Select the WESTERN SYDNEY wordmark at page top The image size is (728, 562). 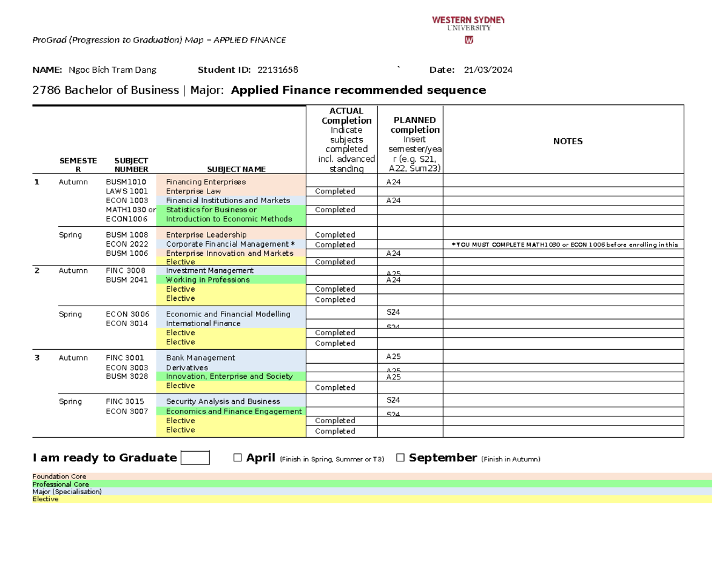(467, 19)
